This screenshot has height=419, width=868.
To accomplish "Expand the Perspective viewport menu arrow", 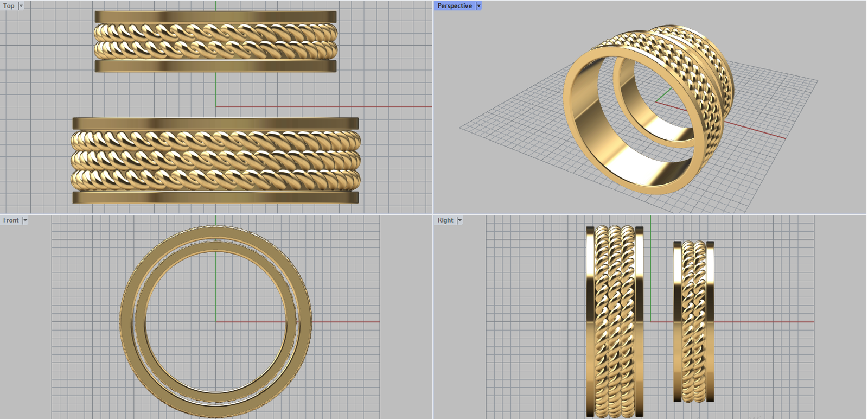I will click(x=478, y=6).
